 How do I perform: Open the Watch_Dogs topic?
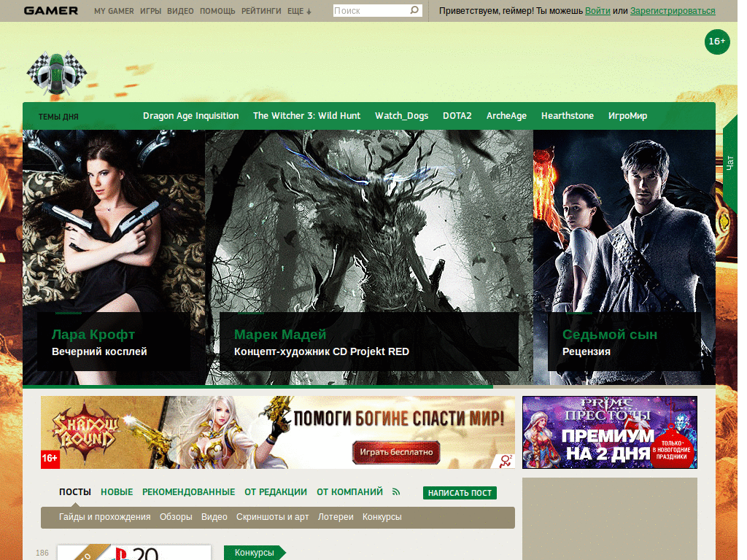(402, 116)
